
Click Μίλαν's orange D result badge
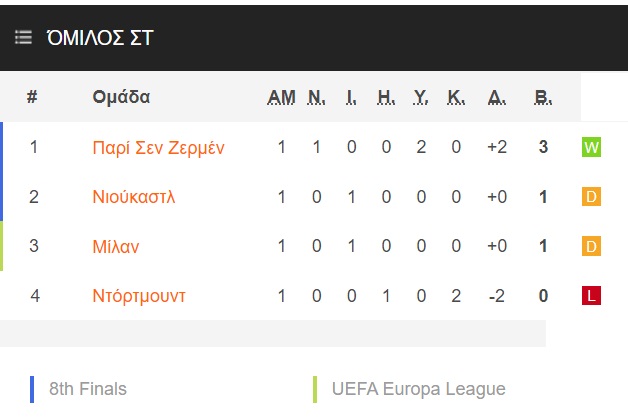(591, 246)
